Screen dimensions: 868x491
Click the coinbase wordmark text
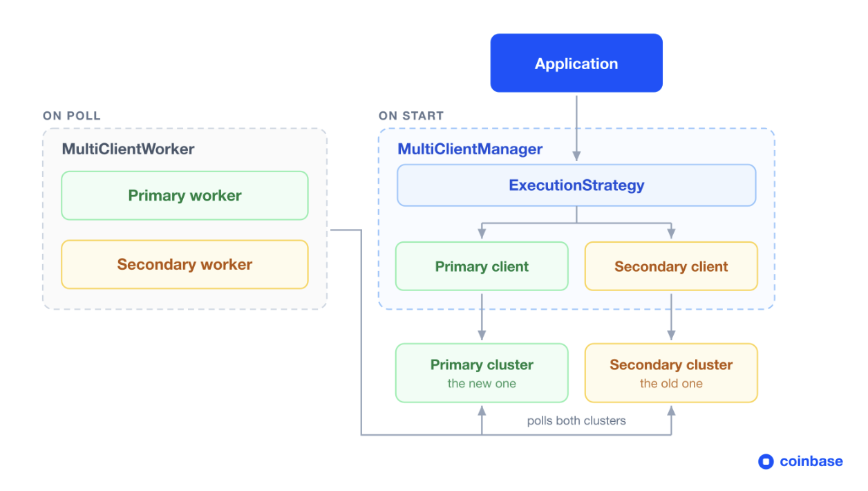tap(811, 461)
